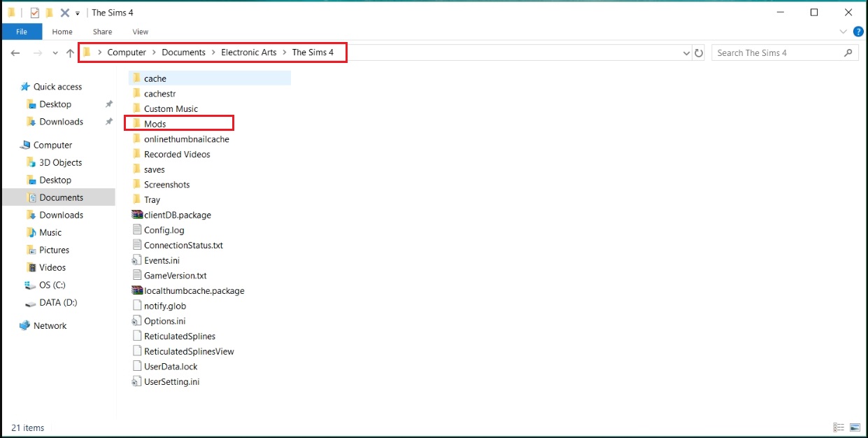Viewport: 868px width, 438px height.
Task: Click the OS (C:) drive icon
Action: point(31,285)
